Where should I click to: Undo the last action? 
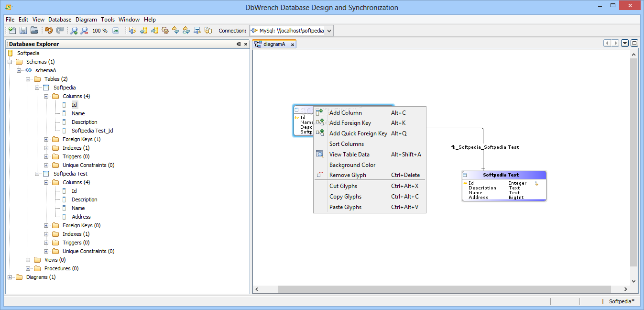(48, 31)
